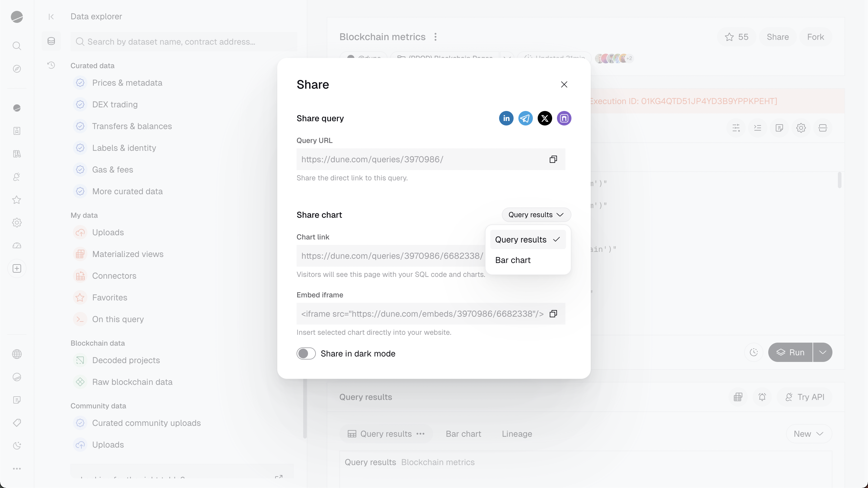Open query history clock icon
Screen dimensions: 868x488
[51, 65]
